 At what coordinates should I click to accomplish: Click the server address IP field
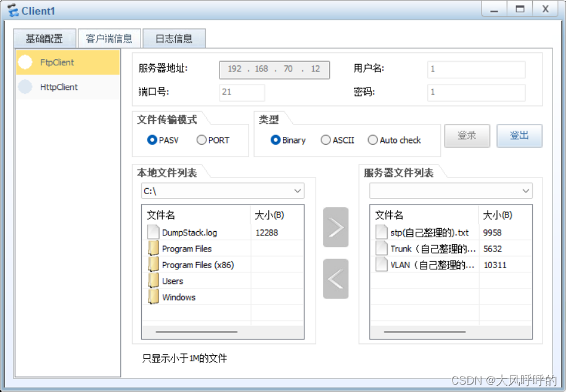[x=274, y=69]
